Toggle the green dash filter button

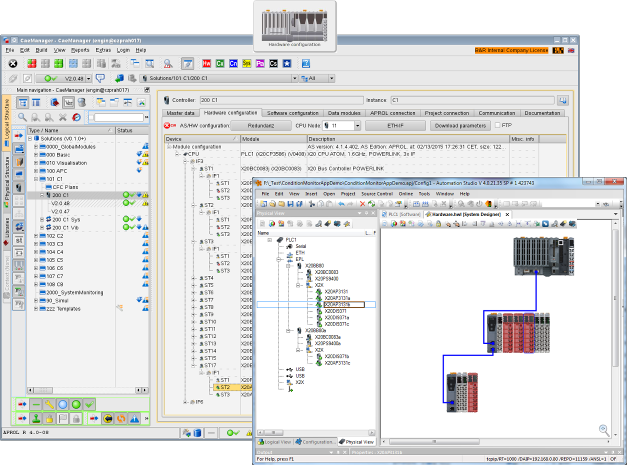click(36, 405)
